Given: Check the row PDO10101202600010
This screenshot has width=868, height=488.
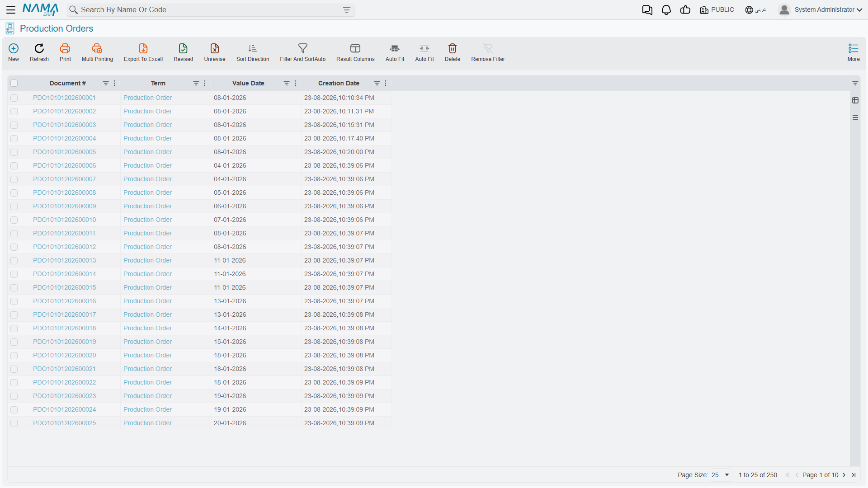Looking at the screenshot, I should (14, 220).
